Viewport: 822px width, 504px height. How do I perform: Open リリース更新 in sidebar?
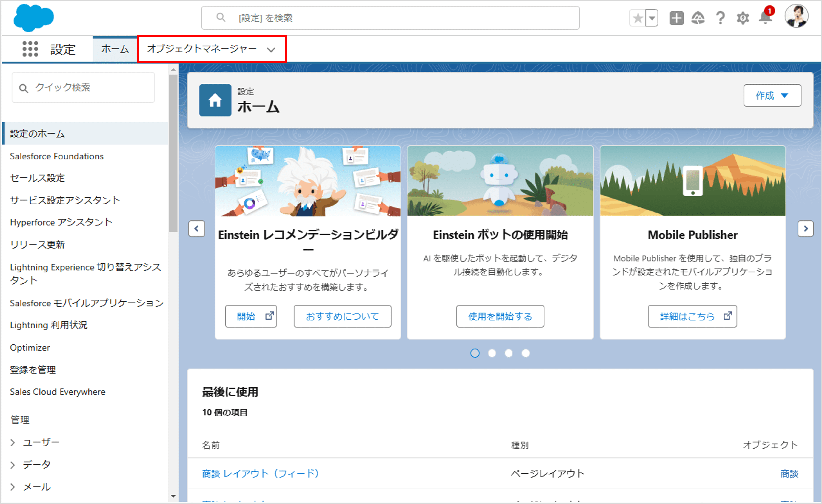37,245
